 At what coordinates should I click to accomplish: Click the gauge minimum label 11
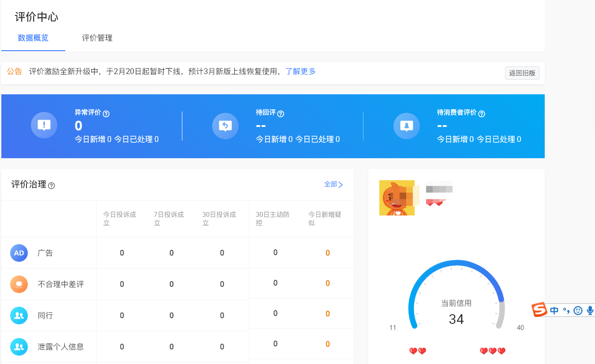[393, 327]
